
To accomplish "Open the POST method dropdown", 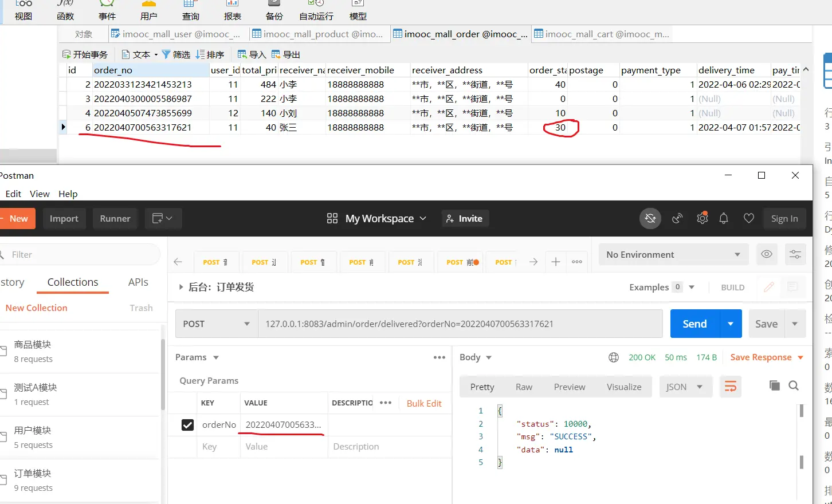I will click(x=217, y=324).
